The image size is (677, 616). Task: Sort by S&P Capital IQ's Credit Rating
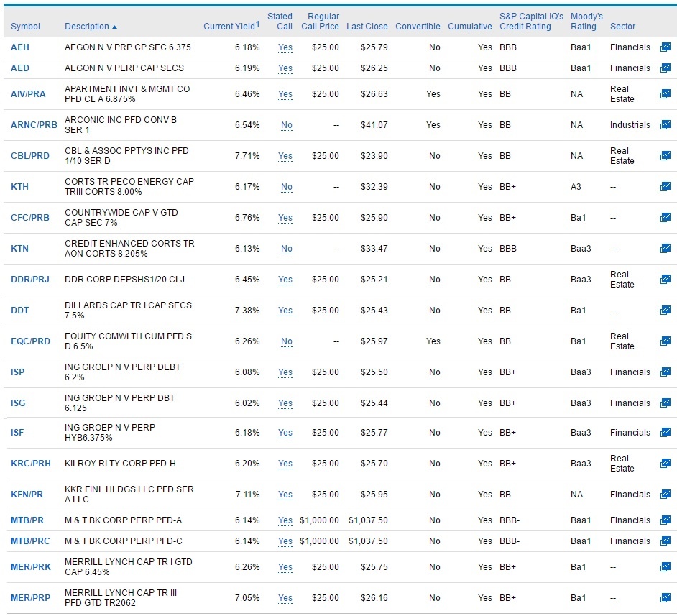coord(532,21)
